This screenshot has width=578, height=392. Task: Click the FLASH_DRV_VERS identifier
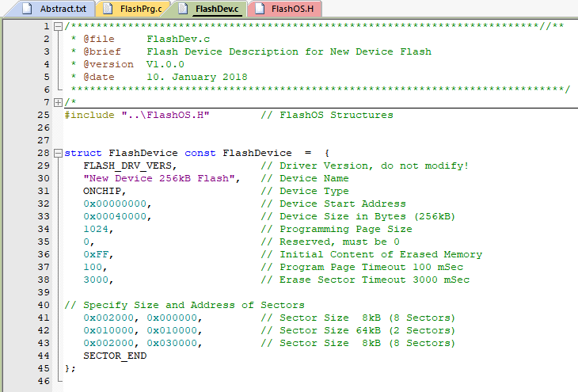pyautogui.click(x=129, y=166)
